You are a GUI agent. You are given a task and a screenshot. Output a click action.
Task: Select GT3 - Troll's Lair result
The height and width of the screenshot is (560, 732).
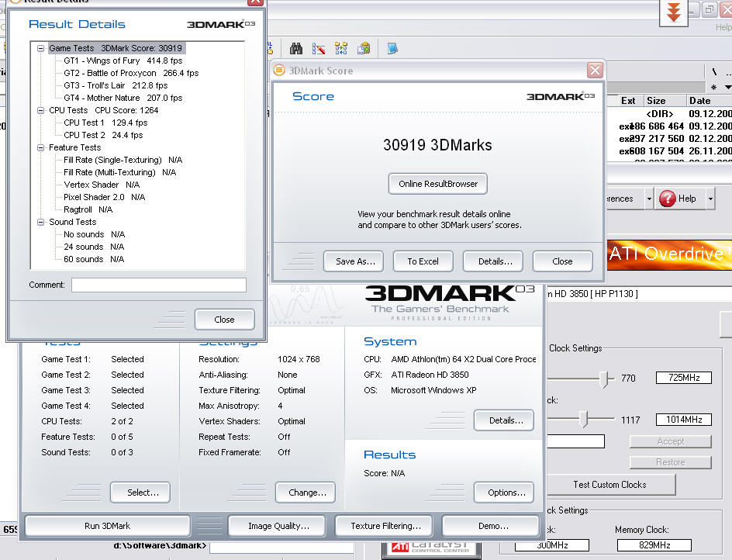[116, 85]
